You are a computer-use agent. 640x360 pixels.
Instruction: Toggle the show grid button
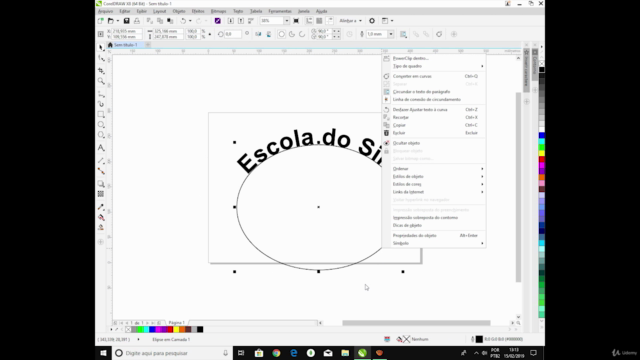(x=319, y=21)
